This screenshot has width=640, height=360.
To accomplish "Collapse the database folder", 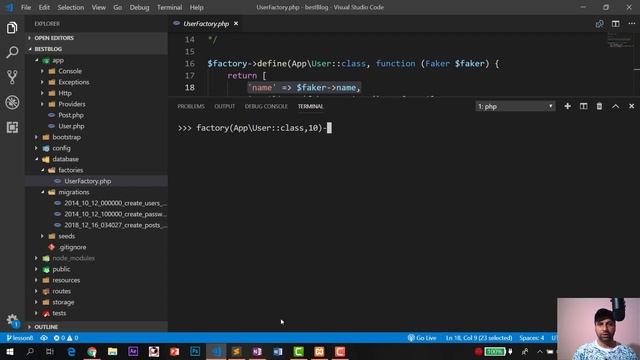I will pos(65,159).
